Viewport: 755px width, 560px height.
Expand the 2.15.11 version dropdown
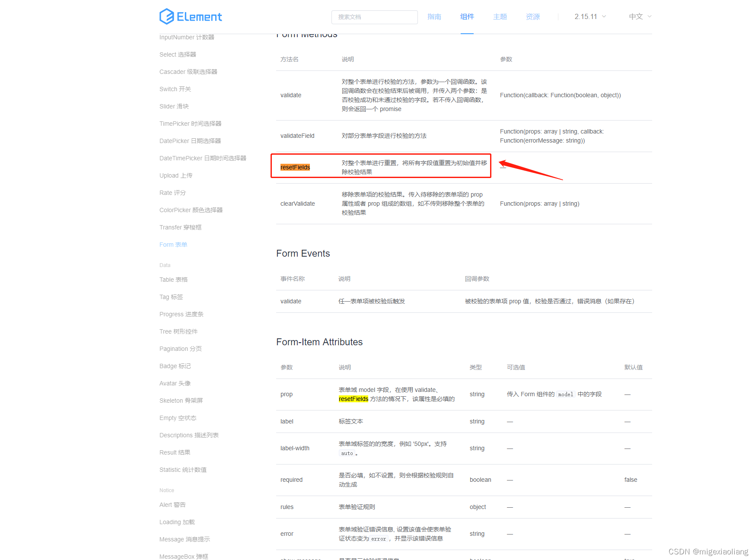tap(590, 16)
